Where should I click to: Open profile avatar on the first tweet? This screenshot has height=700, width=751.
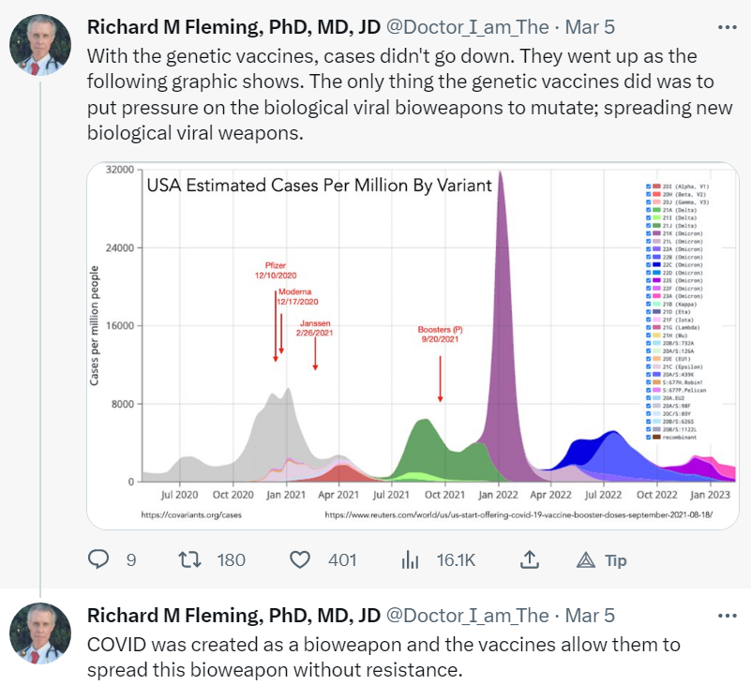[37, 44]
